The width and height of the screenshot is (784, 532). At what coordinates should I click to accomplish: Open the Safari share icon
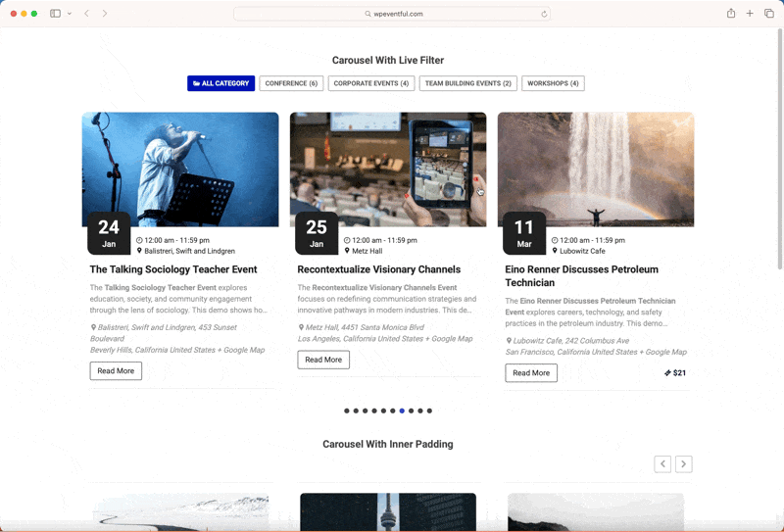pos(731,14)
